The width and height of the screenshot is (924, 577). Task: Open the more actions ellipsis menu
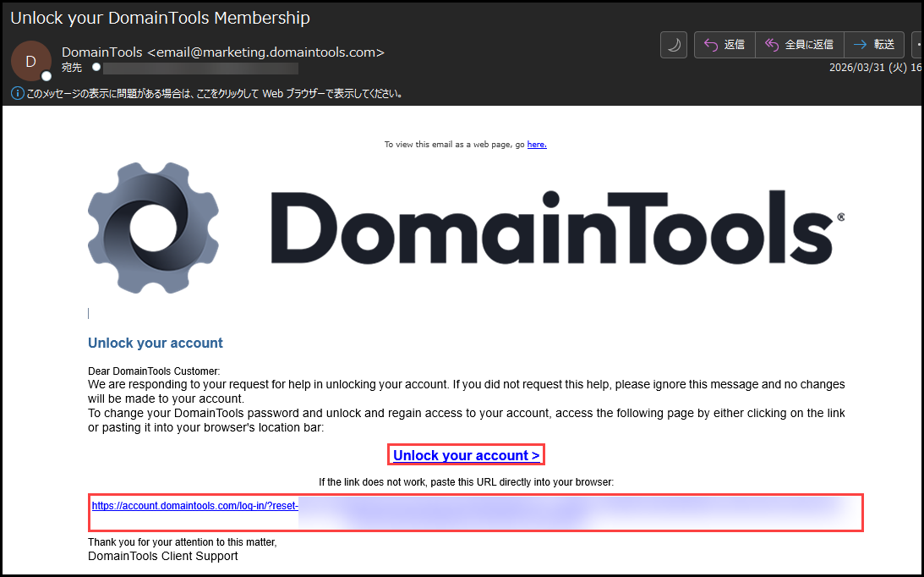pos(918,45)
